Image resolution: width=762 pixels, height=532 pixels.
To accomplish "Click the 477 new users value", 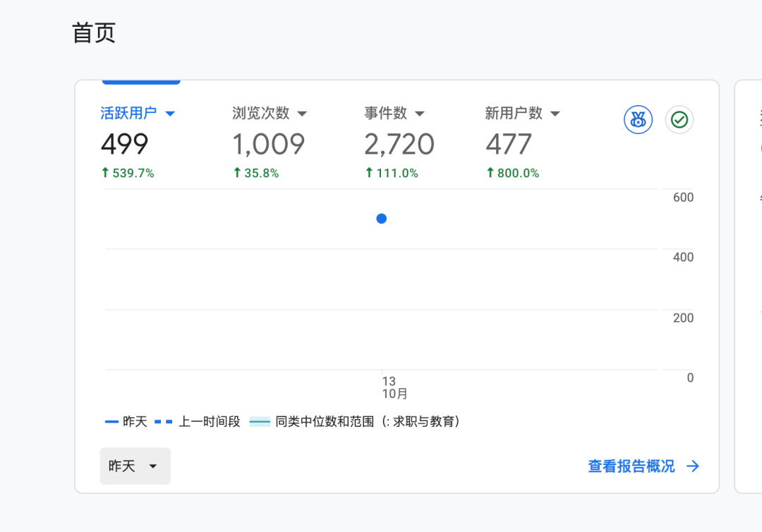I will click(x=508, y=145).
